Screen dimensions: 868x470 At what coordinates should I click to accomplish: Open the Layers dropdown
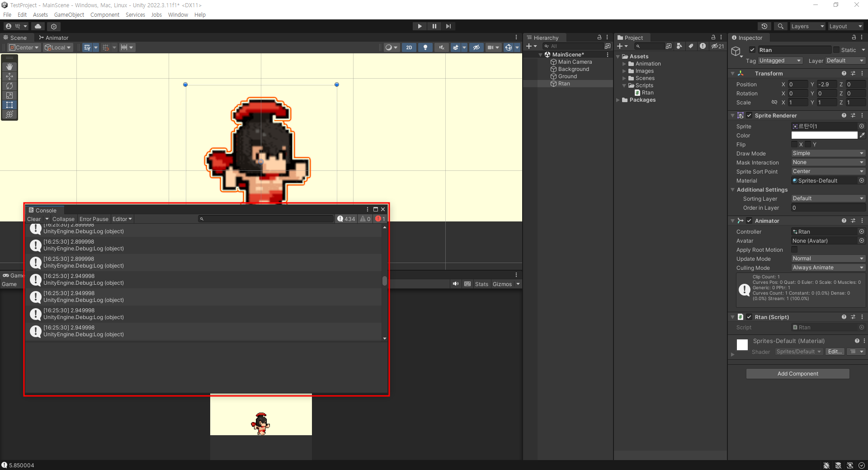807,26
